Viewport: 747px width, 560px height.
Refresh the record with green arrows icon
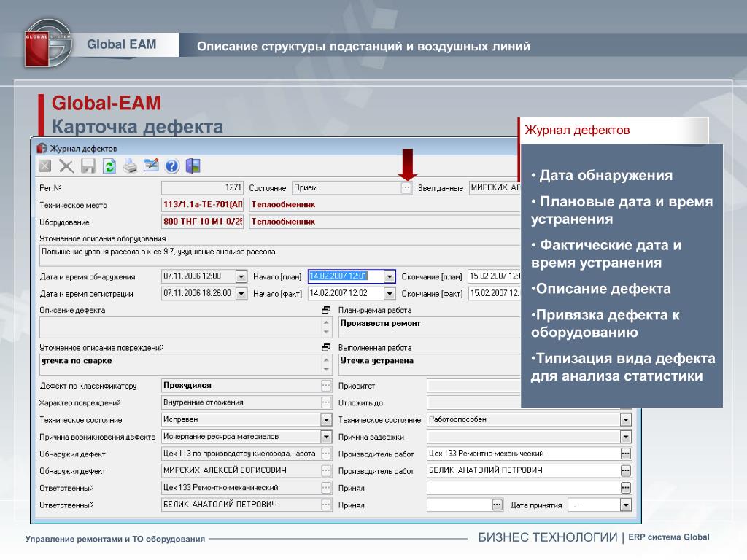click(x=109, y=166)
